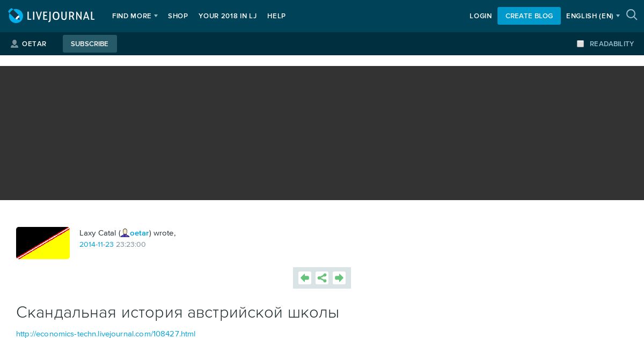Click the 2014-11-23 date link

click(x=97, y=245)
